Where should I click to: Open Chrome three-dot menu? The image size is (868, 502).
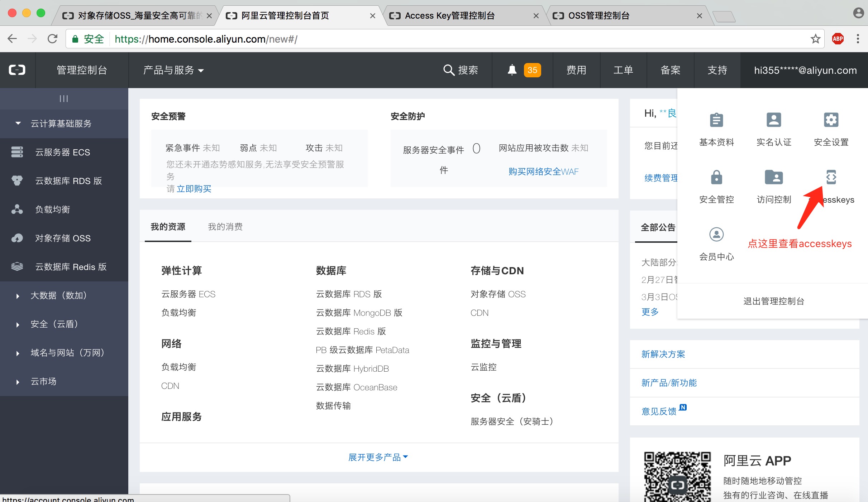click(858, 39)
